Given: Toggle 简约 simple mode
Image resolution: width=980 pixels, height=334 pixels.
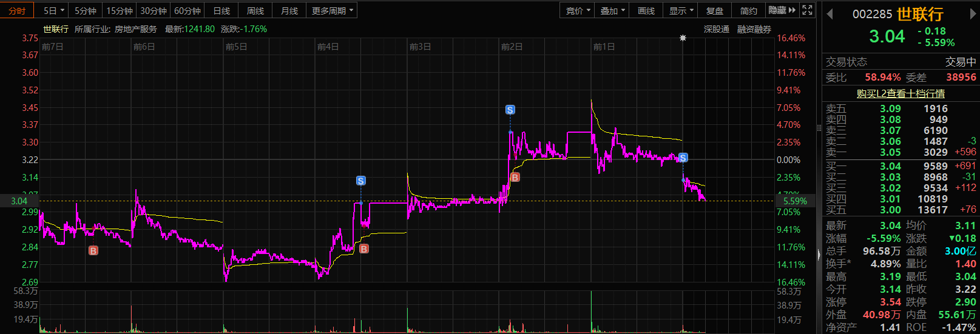Looking at the screenshot, I should point(749,11).
